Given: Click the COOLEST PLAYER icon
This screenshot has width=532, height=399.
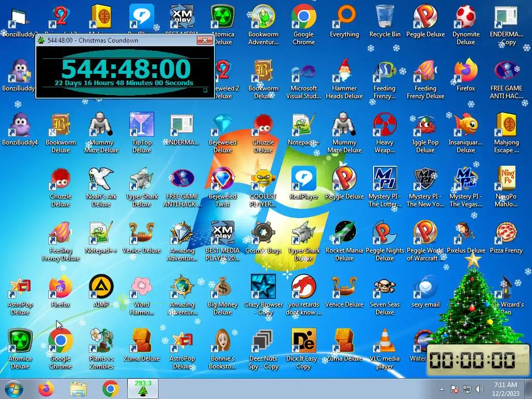Looking at the screenshot, I should click(263, 187).
